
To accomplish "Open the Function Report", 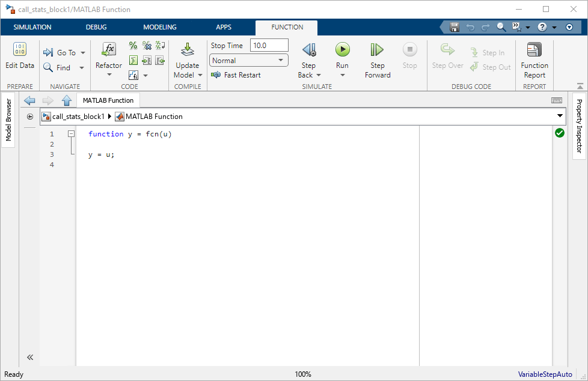I will pos(534,58).
